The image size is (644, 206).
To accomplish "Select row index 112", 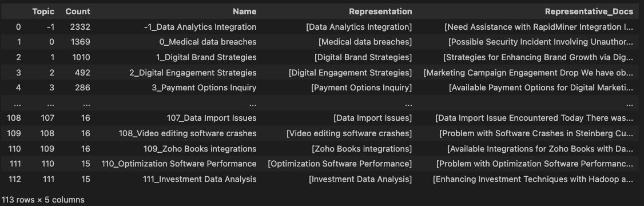I will [14, 179].
